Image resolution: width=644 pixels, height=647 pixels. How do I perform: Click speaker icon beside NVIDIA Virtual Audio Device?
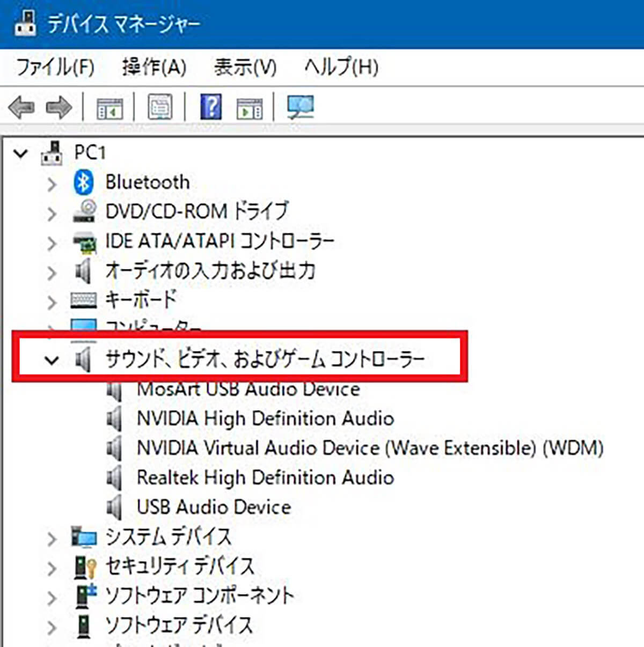(114, 448)
